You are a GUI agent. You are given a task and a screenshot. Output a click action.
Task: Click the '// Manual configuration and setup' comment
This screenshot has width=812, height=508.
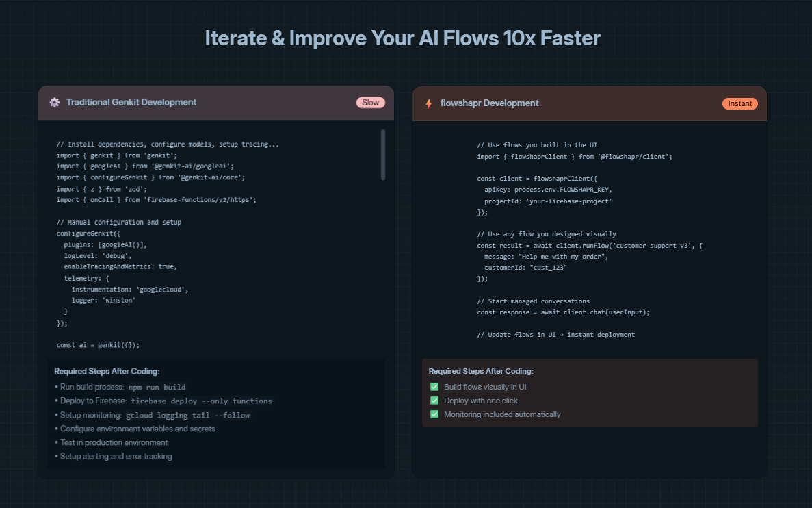pyautogui.click(x=119, y=222)
